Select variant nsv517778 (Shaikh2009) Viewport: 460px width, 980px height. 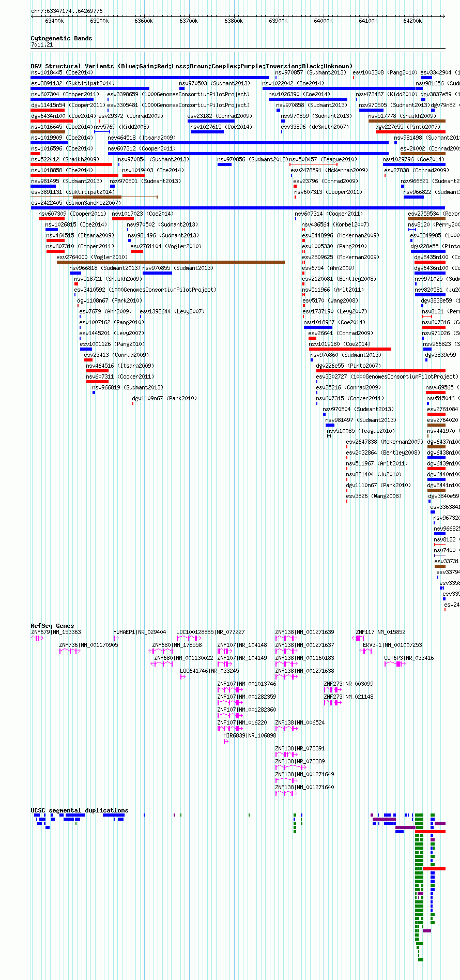(402, 116)
